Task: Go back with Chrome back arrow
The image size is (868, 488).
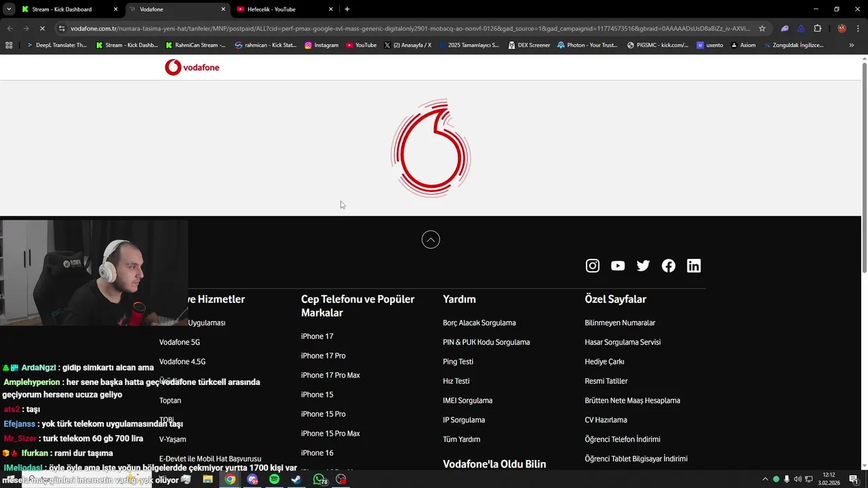Action: (9, 28)
